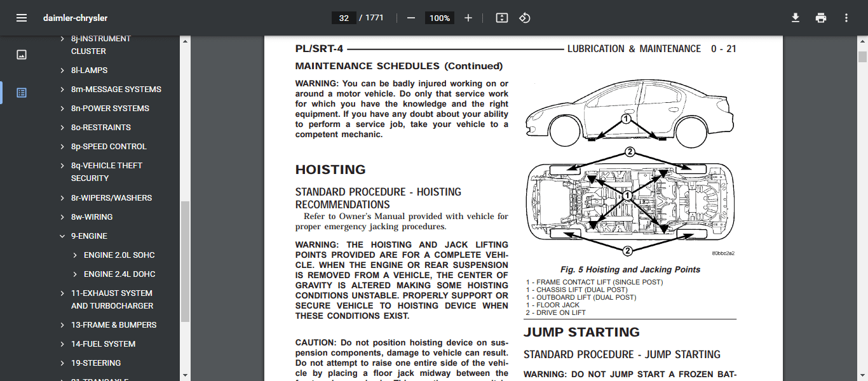868x381 pixels.
Task: Select the 8w-WIRING outline entry
Action: tap(92, 217)
